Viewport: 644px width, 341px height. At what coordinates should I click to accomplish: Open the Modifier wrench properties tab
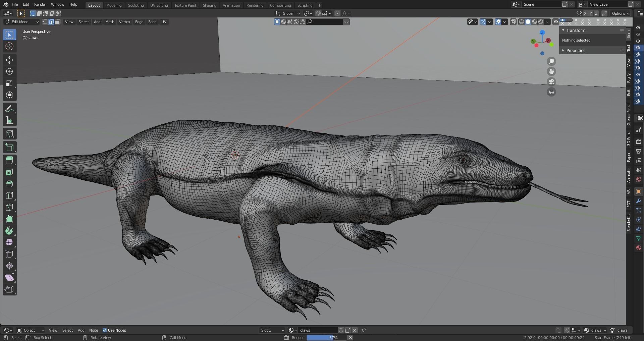pos(639,201)
